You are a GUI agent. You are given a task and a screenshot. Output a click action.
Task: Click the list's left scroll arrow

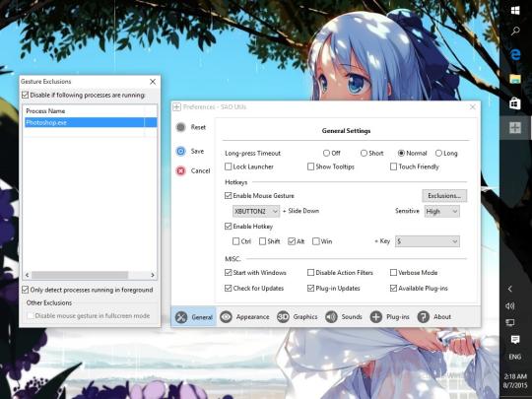pos(28,275)
